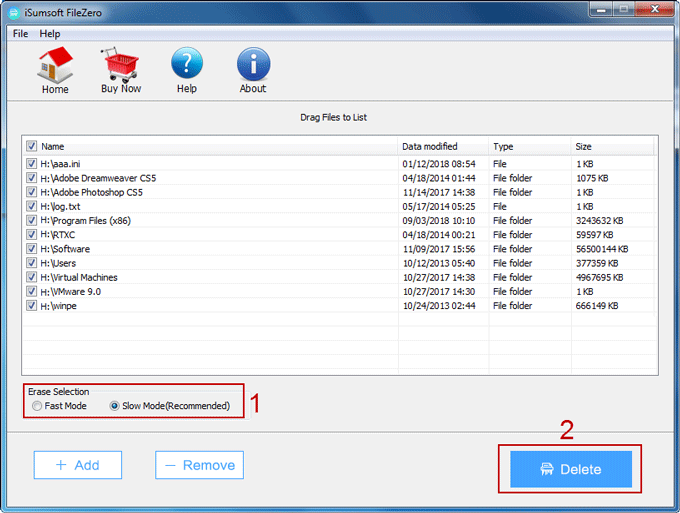
Task: Uncheck the H:\winpe checkbox
Action: pyautogui.click(x=31, y=305)
